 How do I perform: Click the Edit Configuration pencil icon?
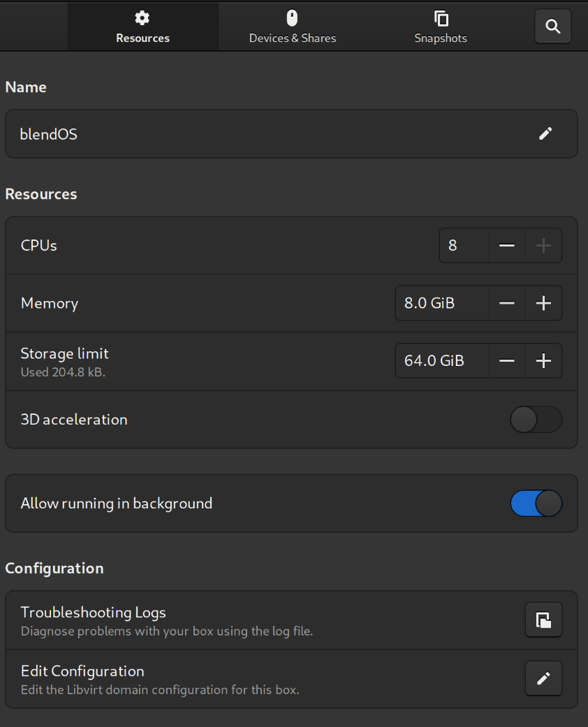click(x=543, y=678)
